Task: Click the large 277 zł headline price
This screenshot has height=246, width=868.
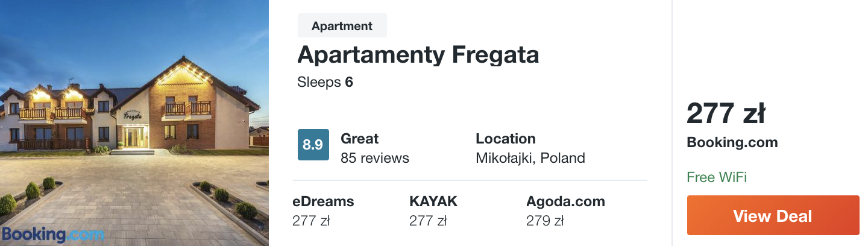Action: click(726, 113)
